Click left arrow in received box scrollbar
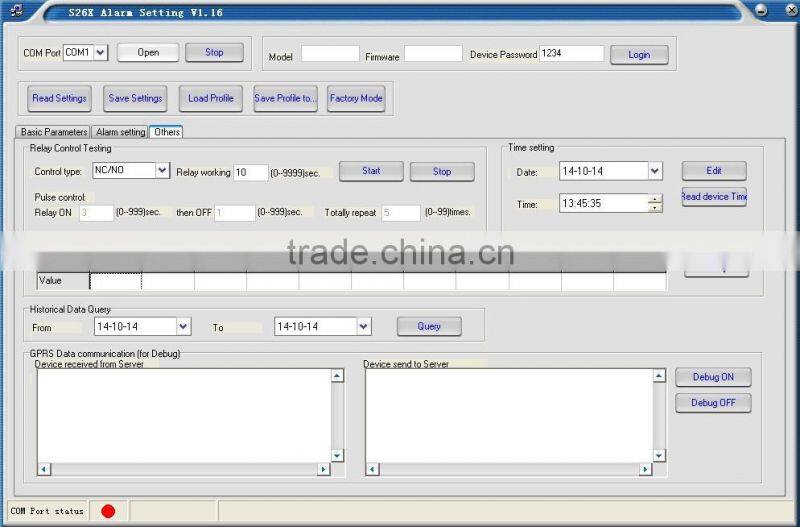This screenshot has width=800, height=527. [x=44, y=469]
